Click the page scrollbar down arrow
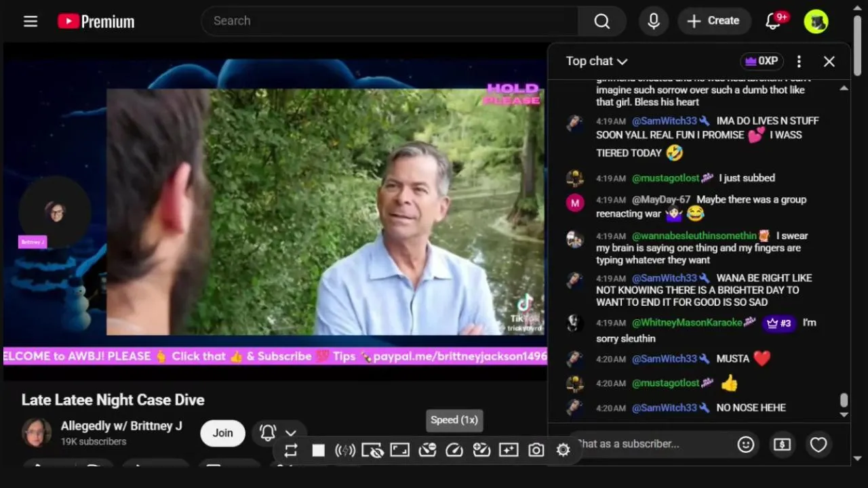This screenshot has width=868, height=488. (x=858, y=458)
